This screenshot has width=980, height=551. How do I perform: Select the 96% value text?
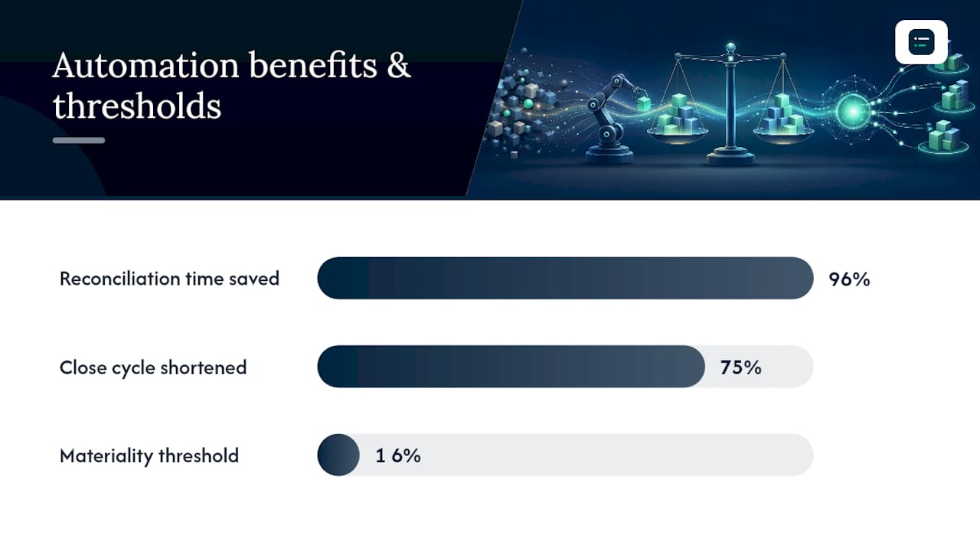pyautogui.click(x=850, y=279)
